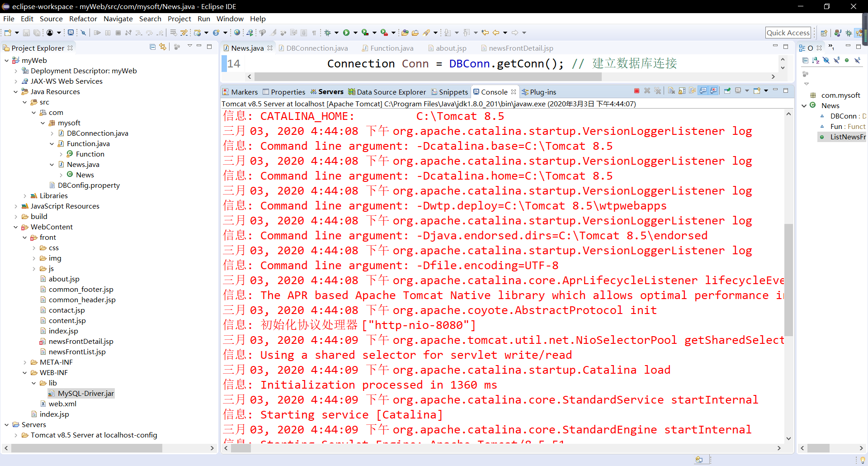Click the Console vertical scrollbar thumb
This screenshot has height=466, width=868.
pyautogui.click(x=788, y=280)
